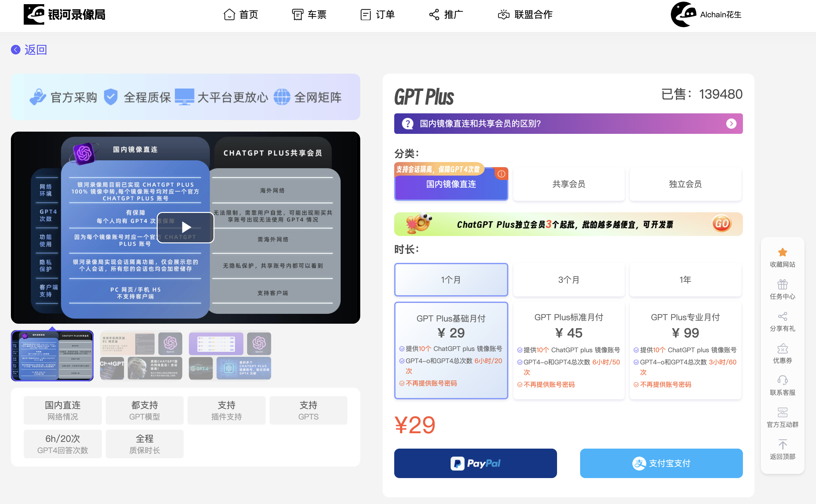816x504 pixels.
Task: Click the back arrow next to 返回
Action: pyautogui.click(x=15, y=49)
